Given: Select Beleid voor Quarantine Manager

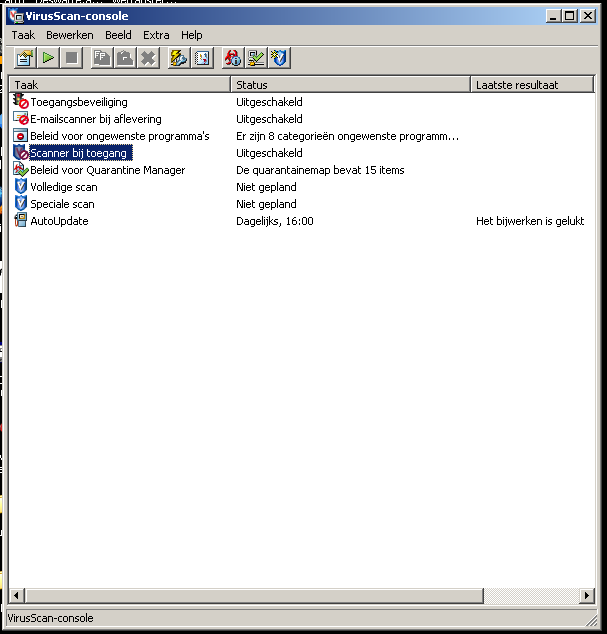Looking at the screenshot, I should tap(108, 170).
